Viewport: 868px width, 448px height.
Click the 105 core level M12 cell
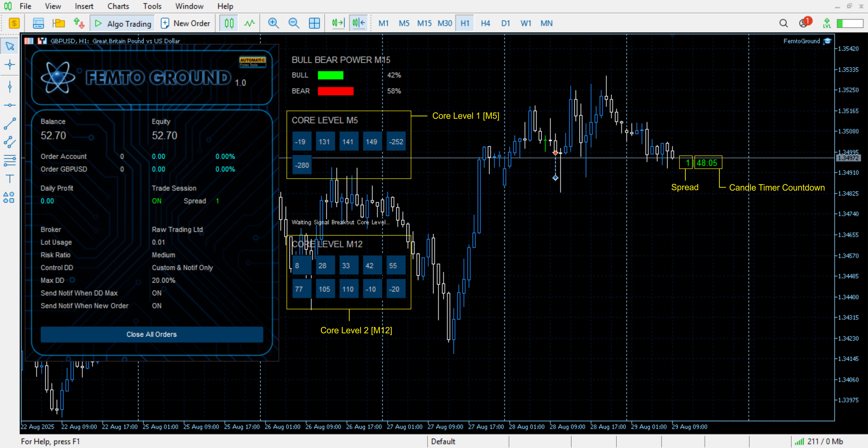point(326,289)
